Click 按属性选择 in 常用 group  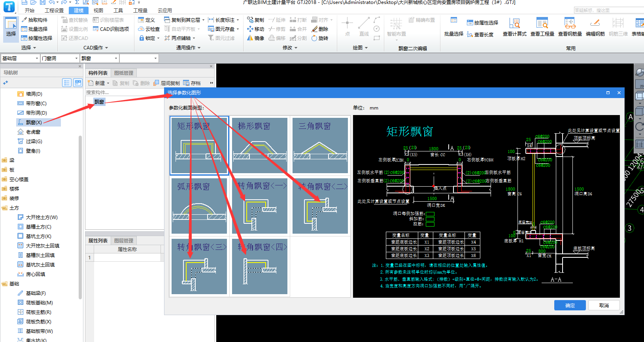(x=482, y=23)
